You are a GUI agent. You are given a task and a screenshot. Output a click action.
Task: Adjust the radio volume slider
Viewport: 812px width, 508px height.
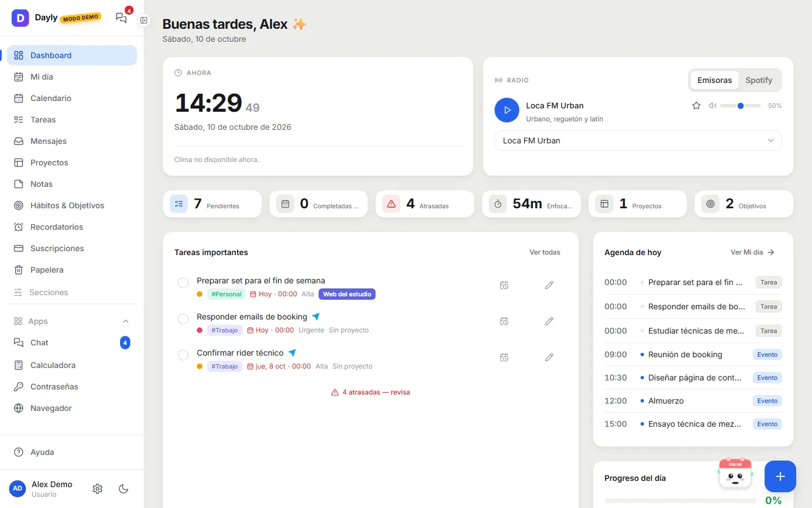(740, 106)
